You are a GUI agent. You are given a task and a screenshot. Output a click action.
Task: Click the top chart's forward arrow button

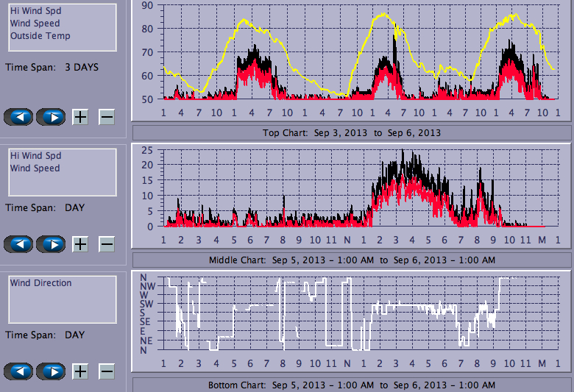[51, 116]
